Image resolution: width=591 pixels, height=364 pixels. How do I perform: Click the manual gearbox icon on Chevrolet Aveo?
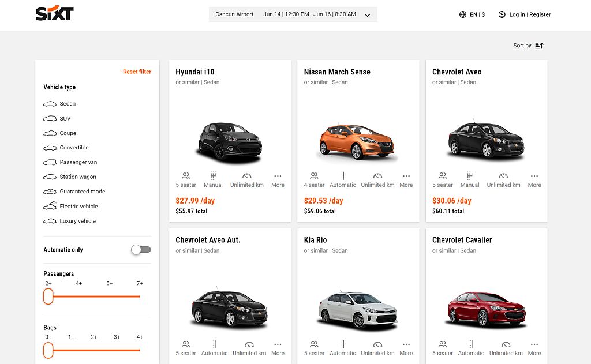[470, 176]
